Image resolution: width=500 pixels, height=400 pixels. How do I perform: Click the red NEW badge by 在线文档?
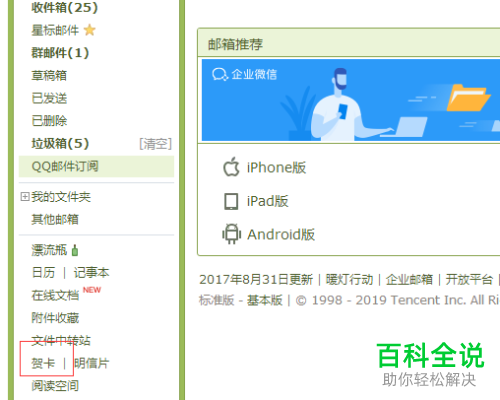[x=92, y=290]
